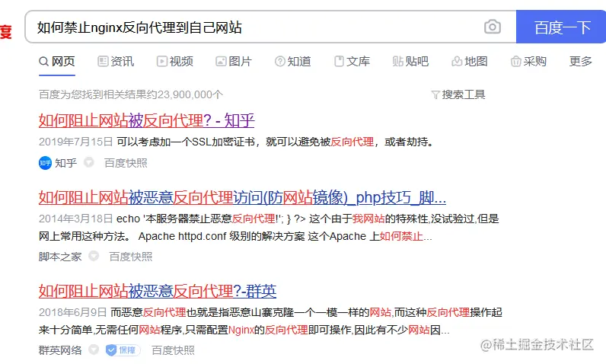Select the 网页 tab
The image size is (606, 364).
point(57,61)
